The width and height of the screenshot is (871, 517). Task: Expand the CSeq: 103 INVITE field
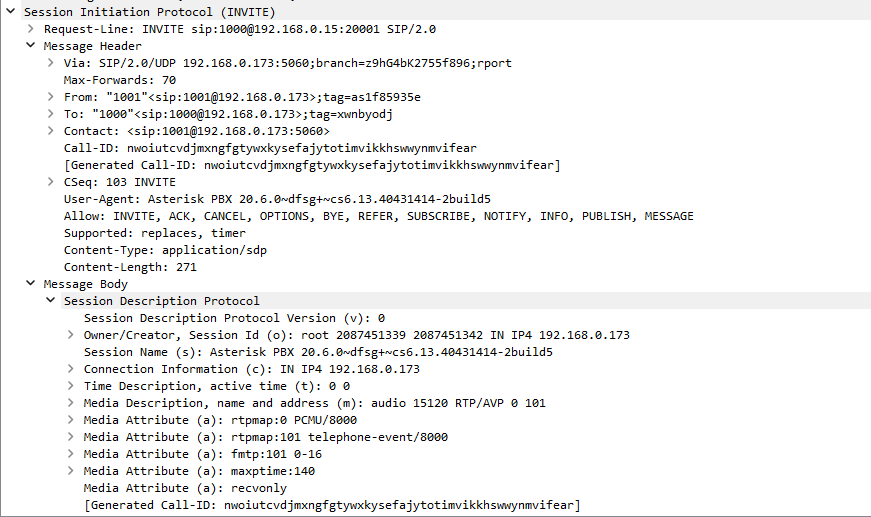point(51,182)
